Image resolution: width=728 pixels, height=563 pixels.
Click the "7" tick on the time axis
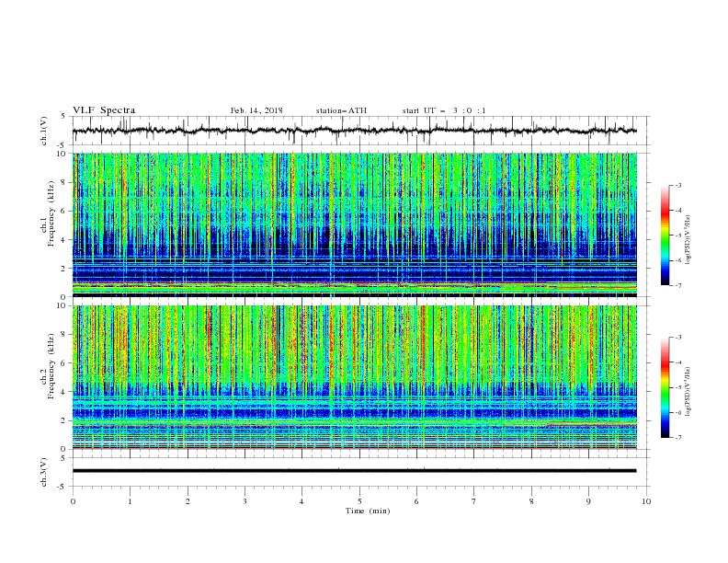474,501
